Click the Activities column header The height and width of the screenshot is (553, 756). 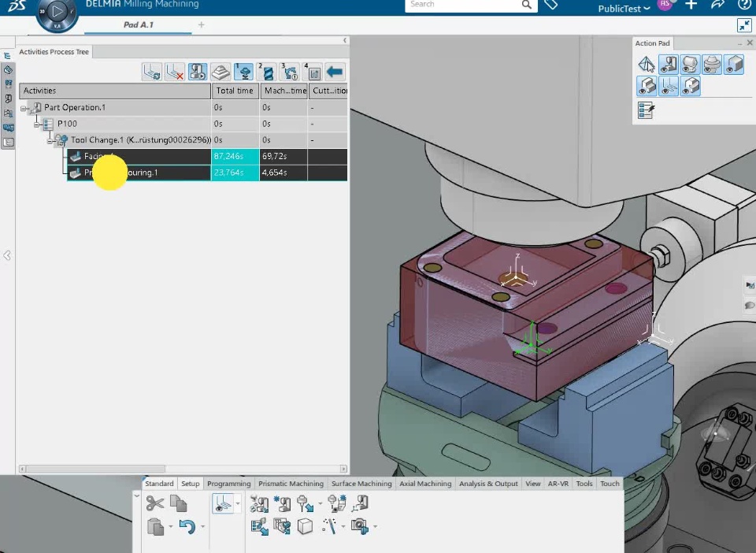pos(115,91)
